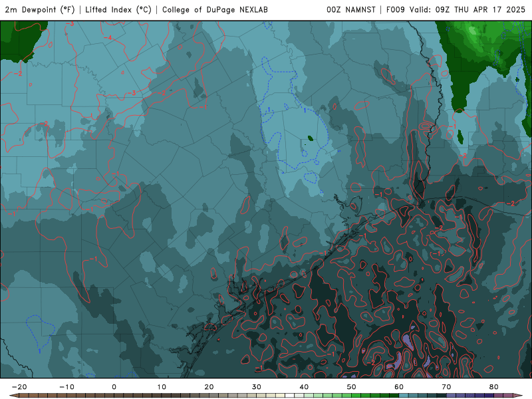Click the 70 value on the color scale
532x399 pixels.
446,387
